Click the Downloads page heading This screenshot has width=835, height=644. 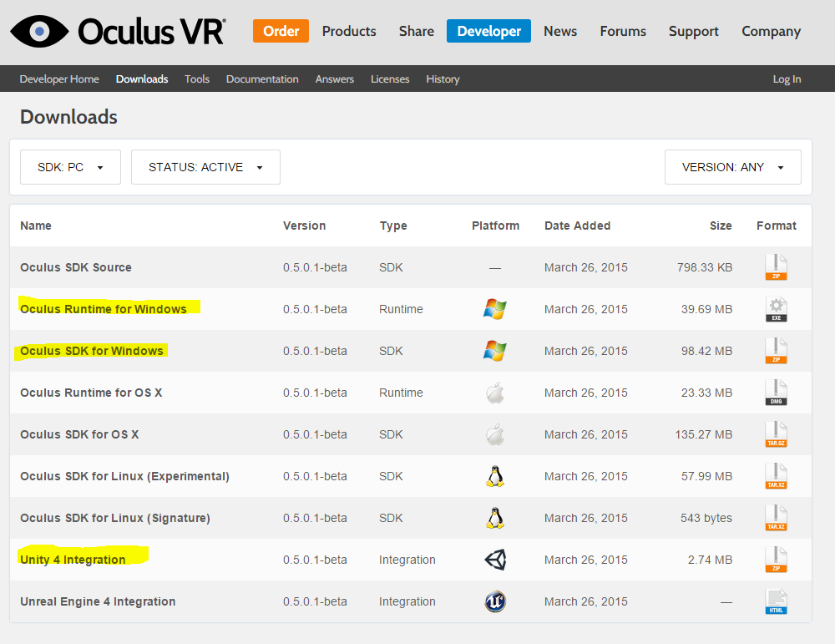[68, 117]
